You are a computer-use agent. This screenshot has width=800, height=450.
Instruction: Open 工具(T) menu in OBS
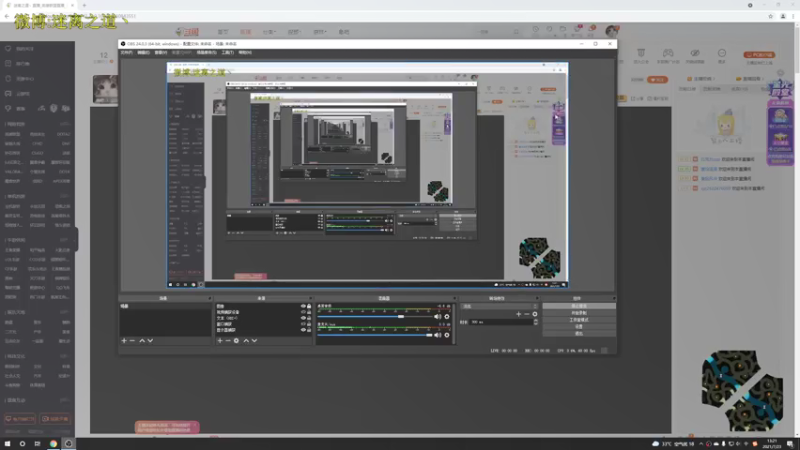228,53
